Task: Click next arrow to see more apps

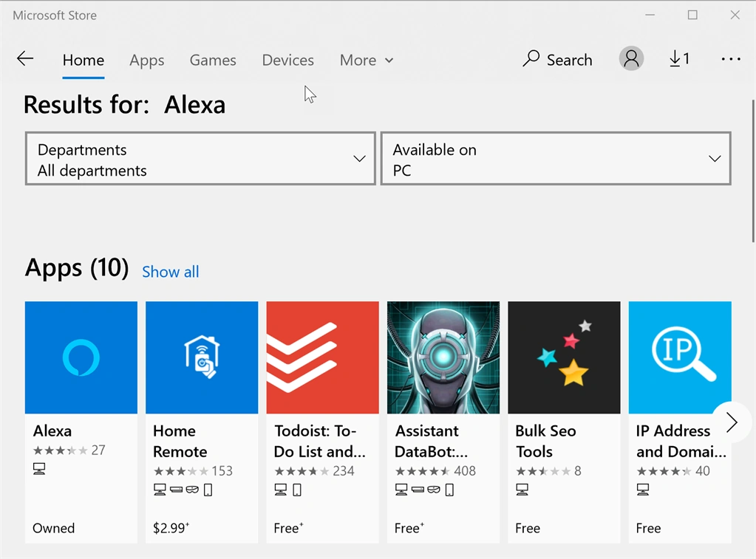Action: pos(732,422)
